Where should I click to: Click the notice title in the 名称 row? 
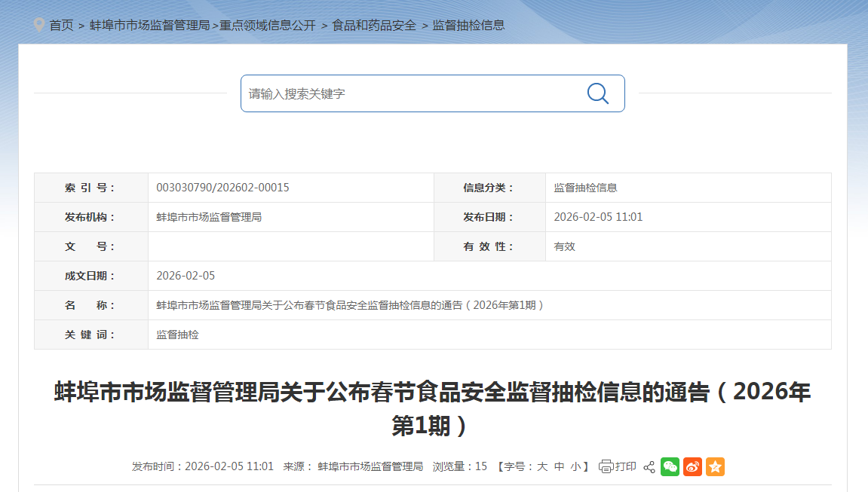tap(346, 304)
